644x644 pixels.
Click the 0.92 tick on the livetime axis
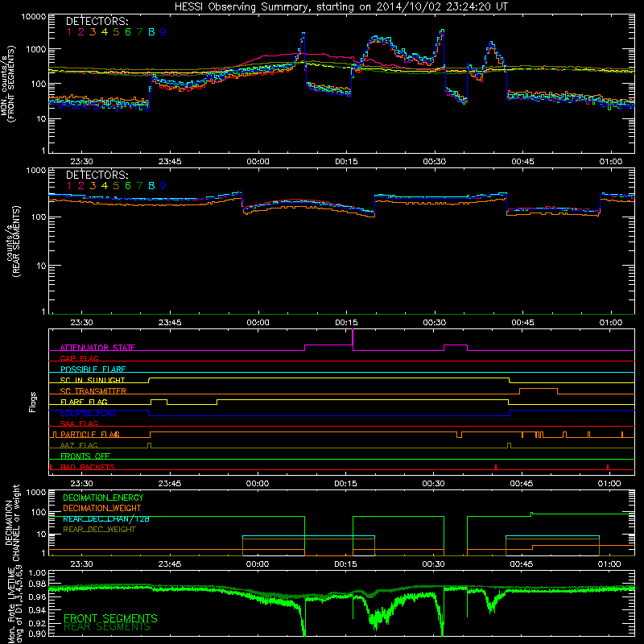37,623
